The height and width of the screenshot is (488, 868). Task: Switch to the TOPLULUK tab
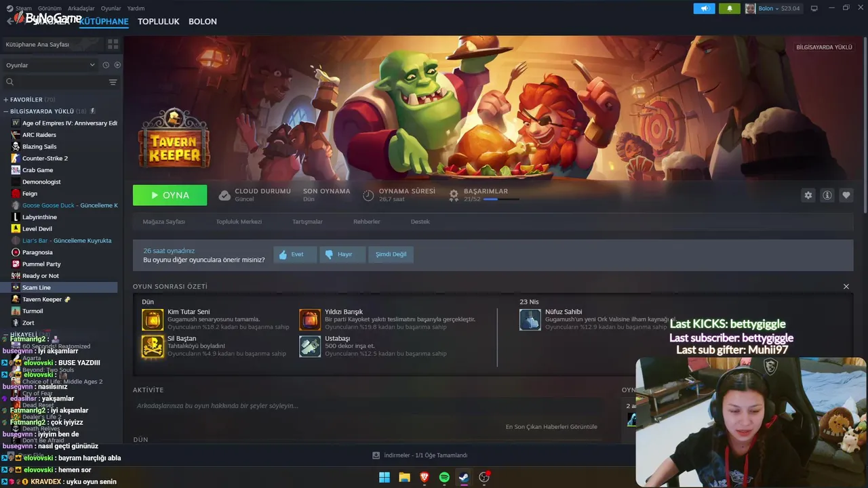(x=159, y=22)
